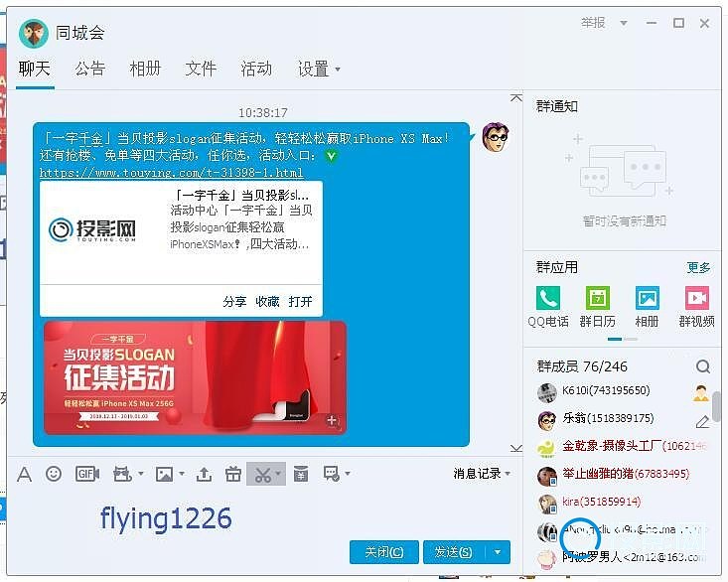The image size is (728, 582).
Task: Expand the image send options arrow
Action: pos(181,474)
